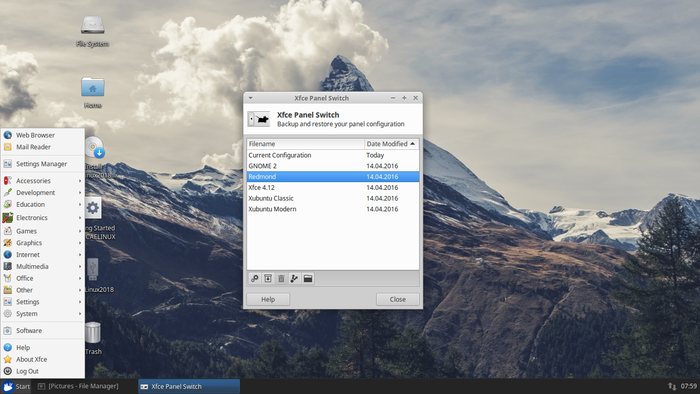This screenshot has width=700, height=394.
Task: Apply the selected panel configuration
Action: [254, 278]
